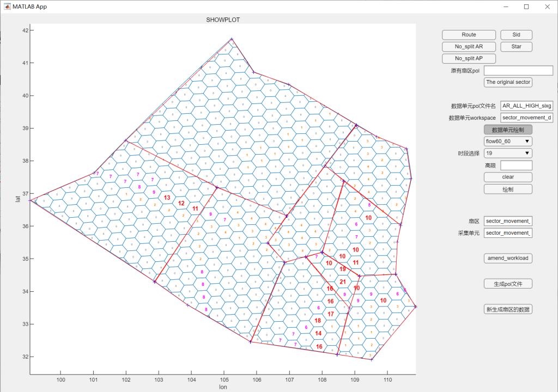Focus the 原有扇区pol text field

point(518,71)
